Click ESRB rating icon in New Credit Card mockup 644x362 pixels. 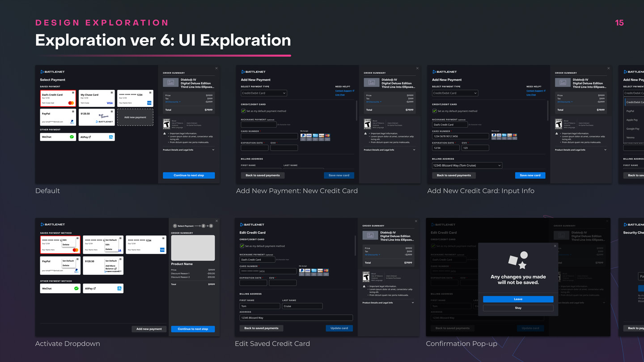click(367, 124)
